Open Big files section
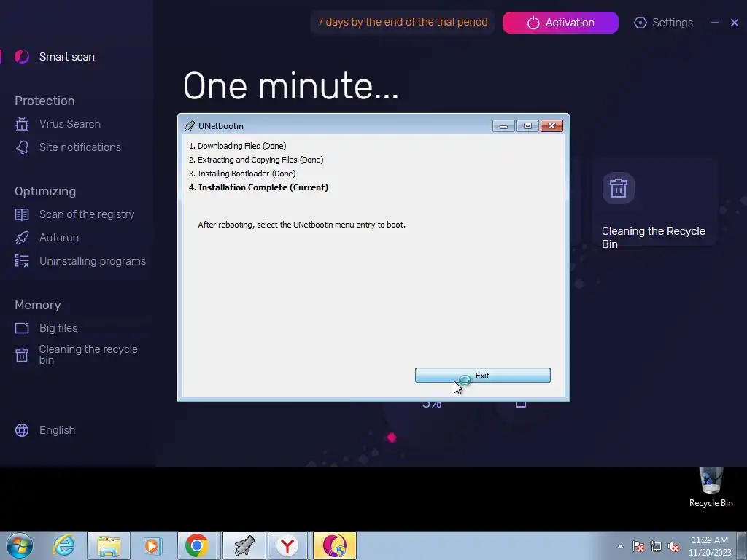This screenshot has height=560, width=747. 58,328
